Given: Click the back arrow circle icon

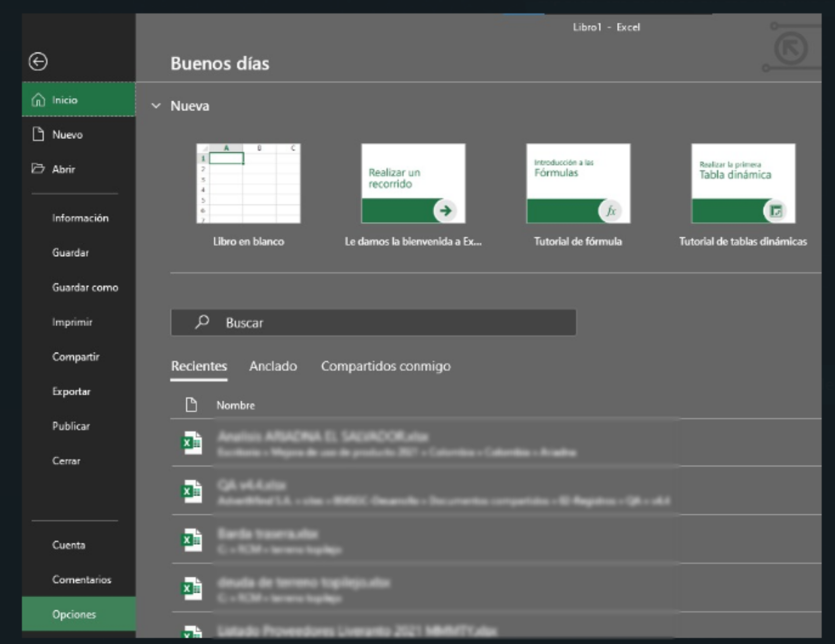Looking at the screenshot, I should [x=38, y=62].
